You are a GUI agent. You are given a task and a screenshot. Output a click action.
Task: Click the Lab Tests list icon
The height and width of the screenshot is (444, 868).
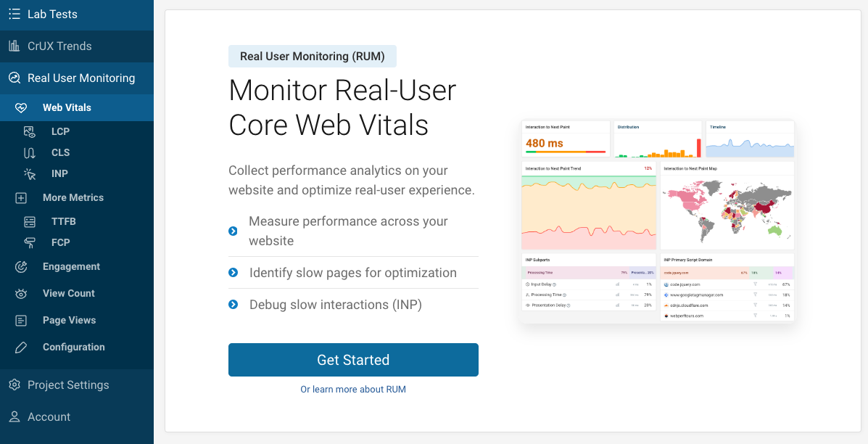coord(14,15)
